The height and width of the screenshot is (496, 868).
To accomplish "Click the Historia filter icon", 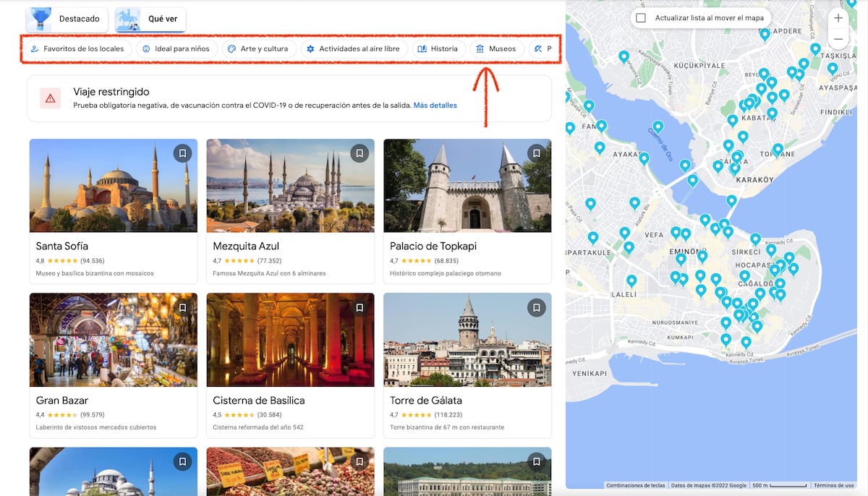I will 422,49.
